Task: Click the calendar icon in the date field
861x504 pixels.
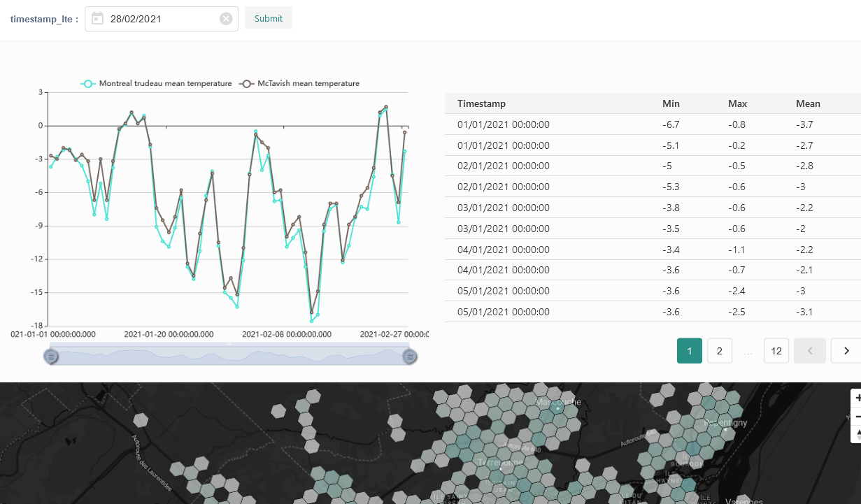Action: [97, 19]
